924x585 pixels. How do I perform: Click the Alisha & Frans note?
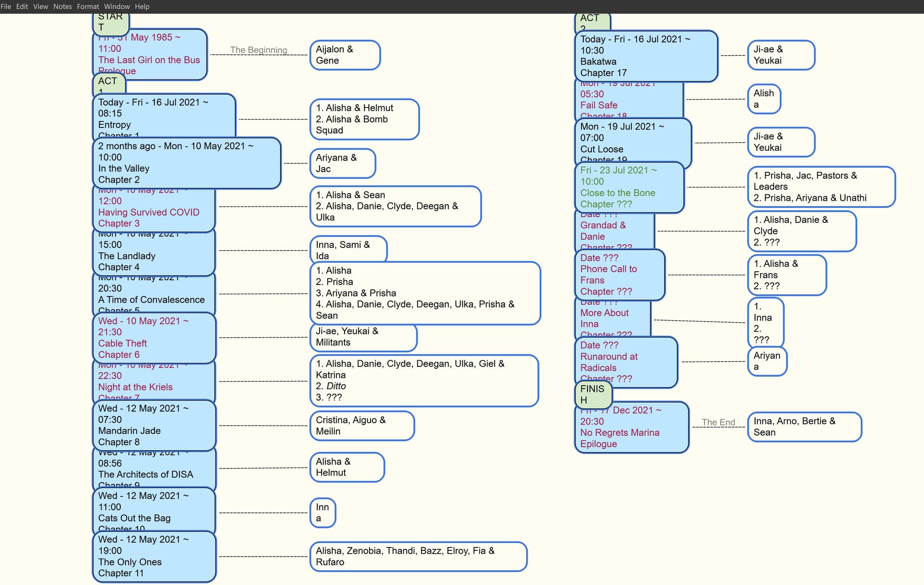point(787,275)
